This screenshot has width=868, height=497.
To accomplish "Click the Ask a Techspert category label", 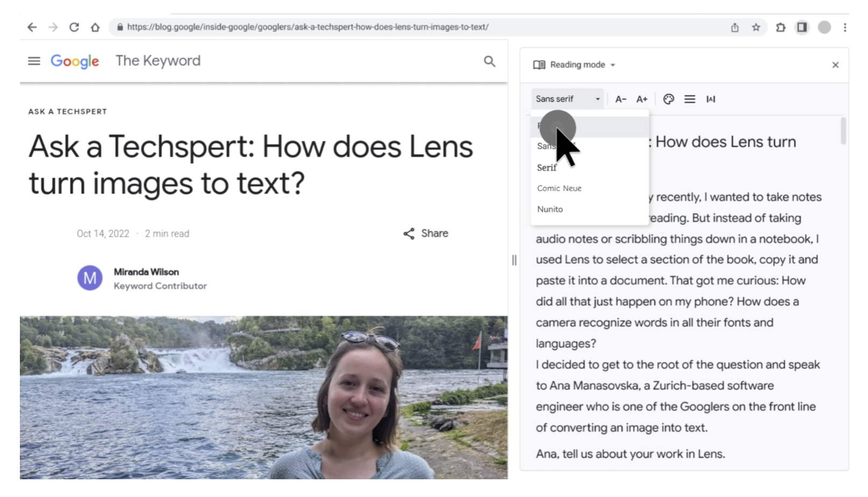I will tap(68, 112).
